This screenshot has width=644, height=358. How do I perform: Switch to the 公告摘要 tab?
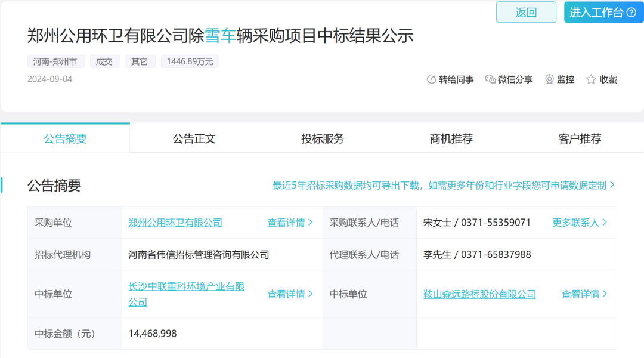[x=66, y=138]
